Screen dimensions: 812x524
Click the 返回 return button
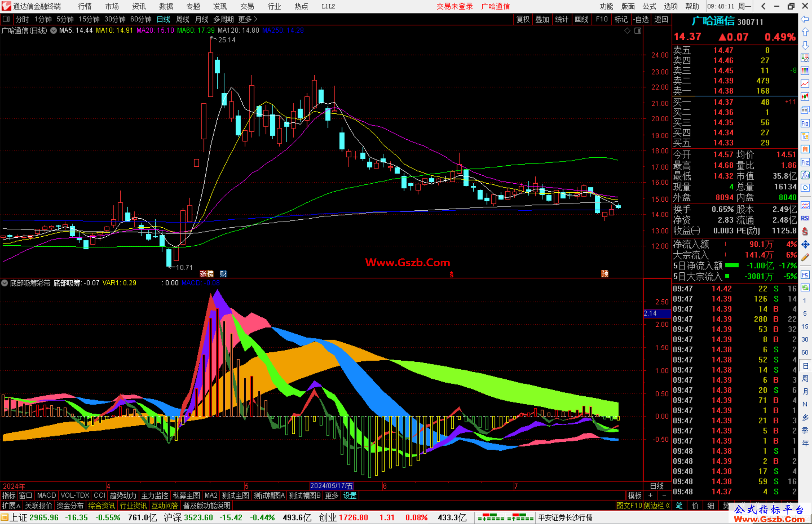point(661,19)
